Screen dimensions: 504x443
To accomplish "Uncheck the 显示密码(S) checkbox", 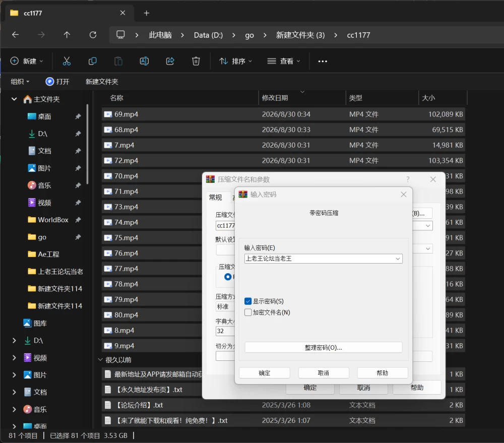I will click(248, 301).
